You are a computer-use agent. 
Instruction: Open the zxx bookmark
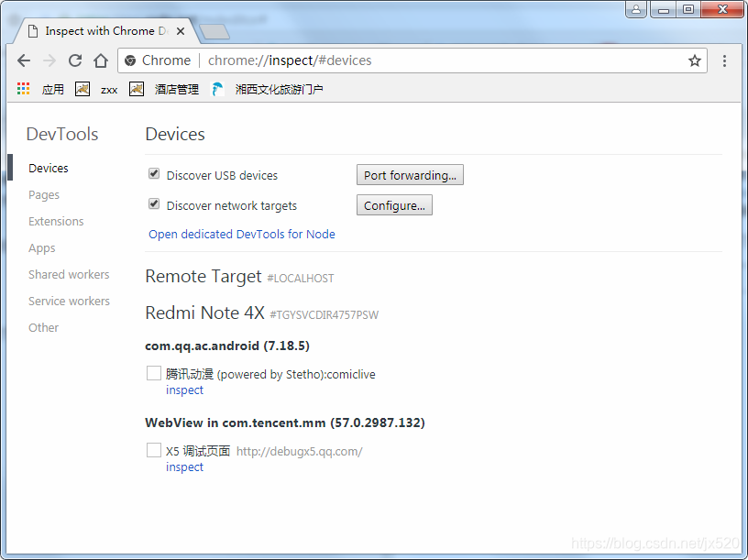tap(109, 90)
